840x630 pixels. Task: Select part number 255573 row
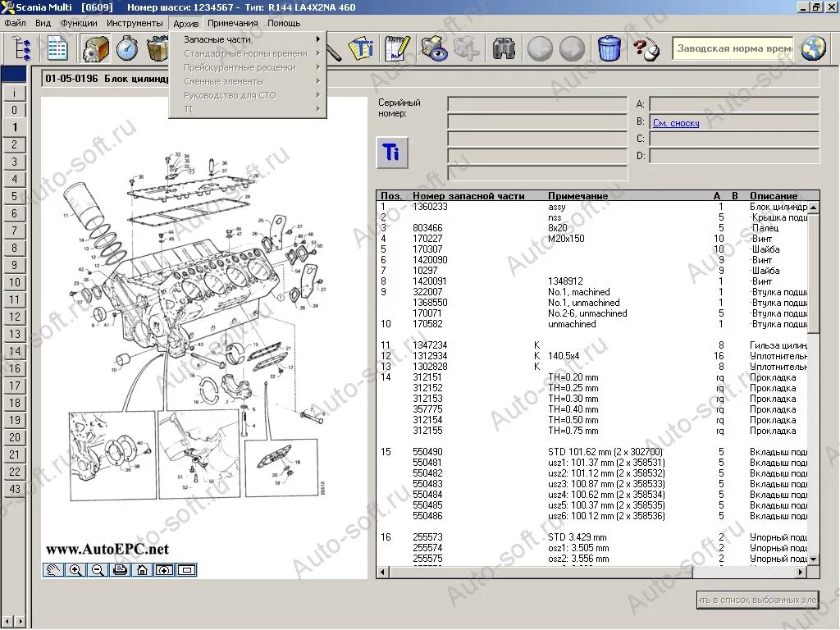pyautogui.click(x=593, y=536)
